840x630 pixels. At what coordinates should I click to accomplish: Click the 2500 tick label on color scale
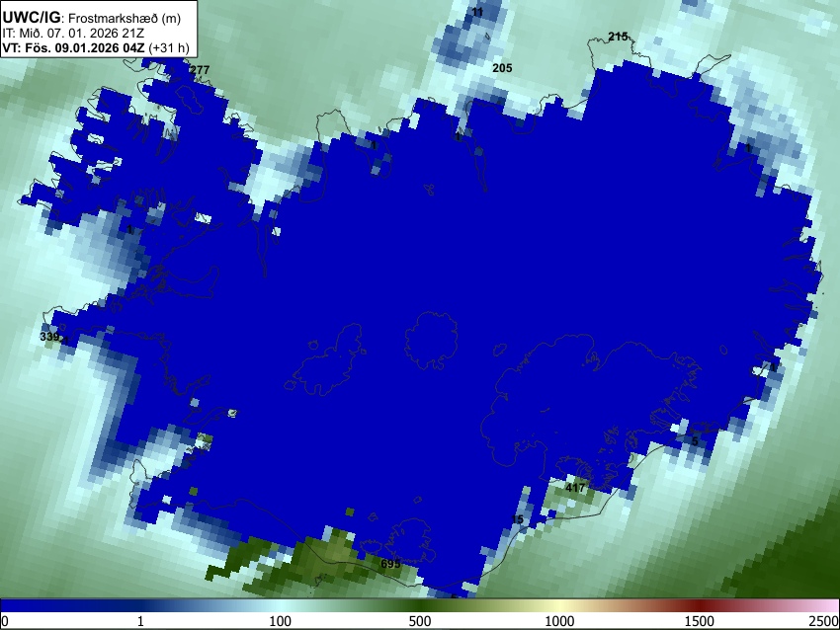pos(824,621)
